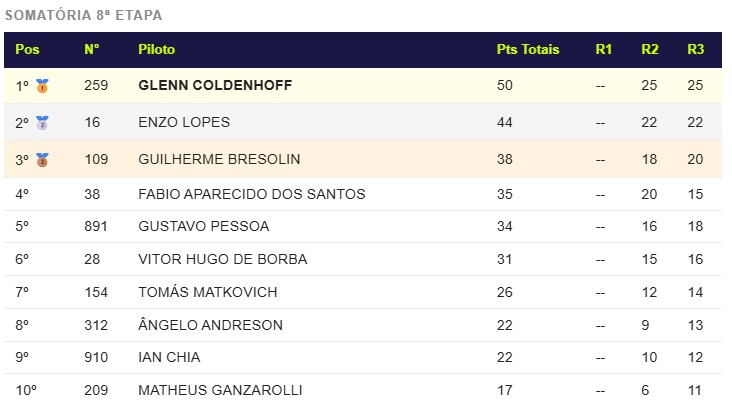Screen dimensions: 732x402
Task: Select the Pos column header
Action: (x=27, y=49)
